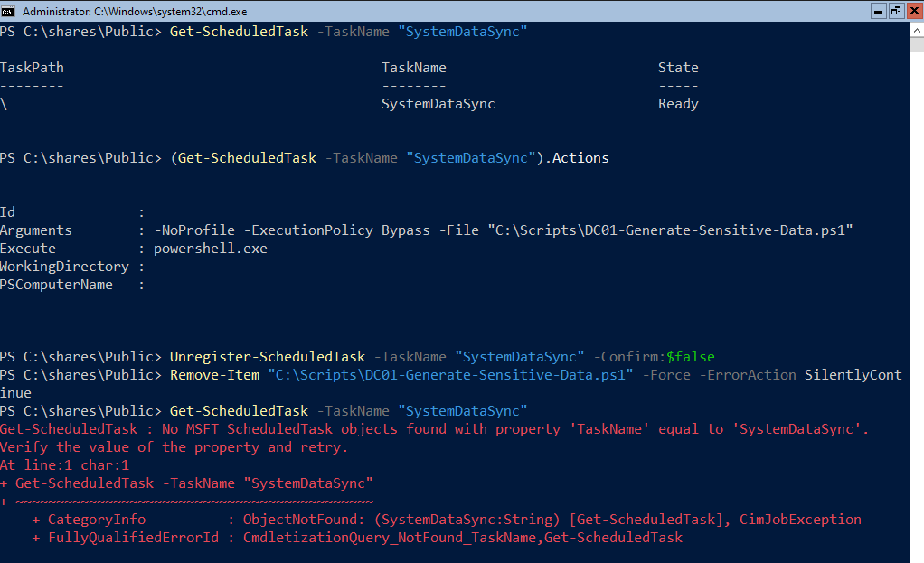Click the 'PSComputerName' property label

56,285
